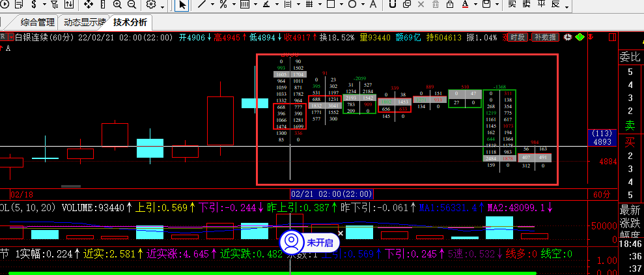Screen dimensions: 644x275
Task: Expand dropdown arrow beside settings gear
Action: (163, 7)
